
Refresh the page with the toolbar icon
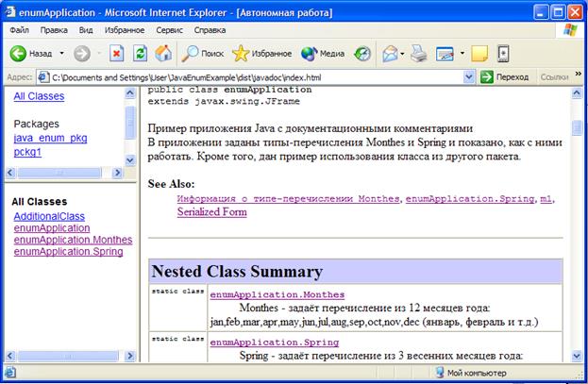pyautogui.click(x=141, y=54)
